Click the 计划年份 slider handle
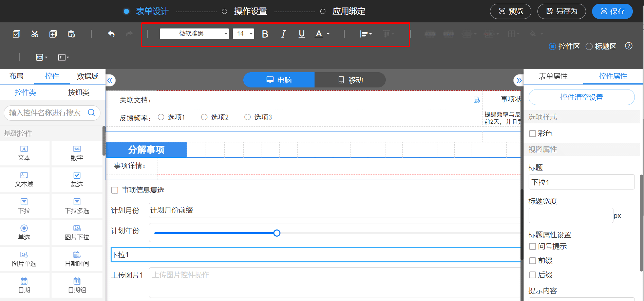Image resolution: width=644 pixels, height=301 pixels. point(277,233)
